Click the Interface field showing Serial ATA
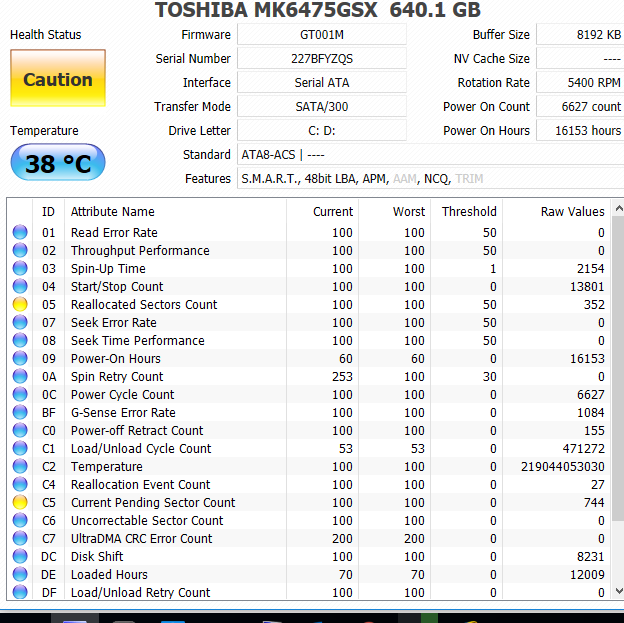Image resolution: width=624 pixels, height=623 pixels. (322, 82)
